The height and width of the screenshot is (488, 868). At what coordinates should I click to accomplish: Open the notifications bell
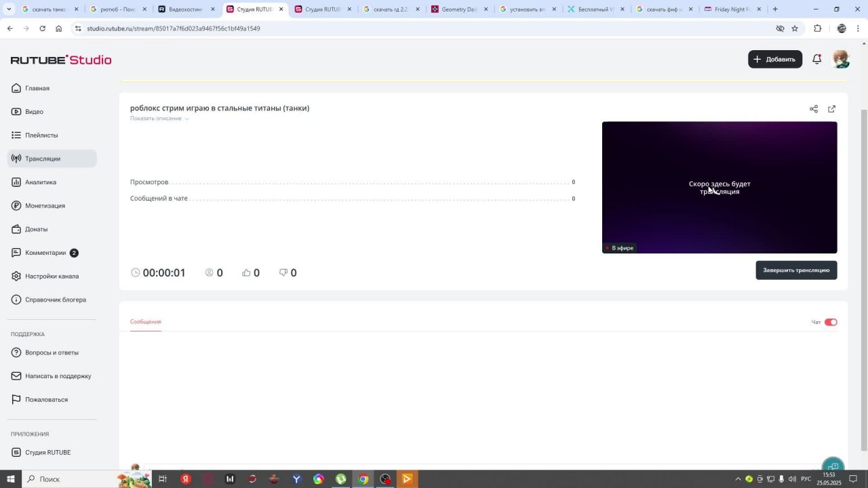(x=817, y=59)
